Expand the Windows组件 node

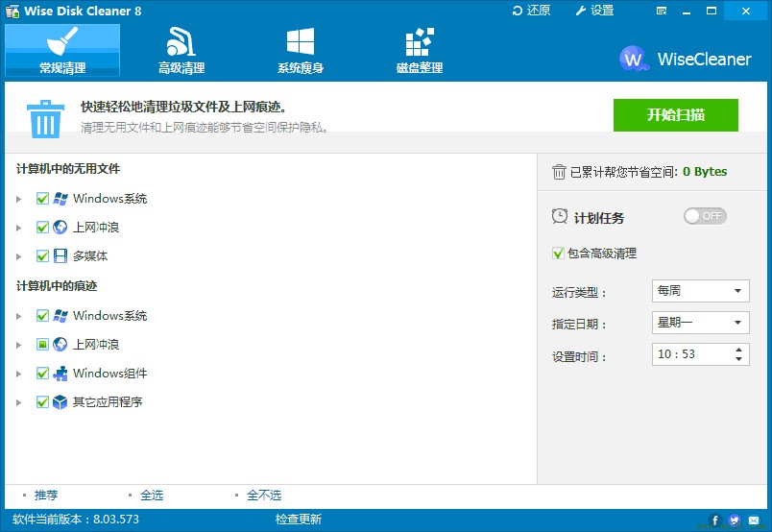point(18,374)
